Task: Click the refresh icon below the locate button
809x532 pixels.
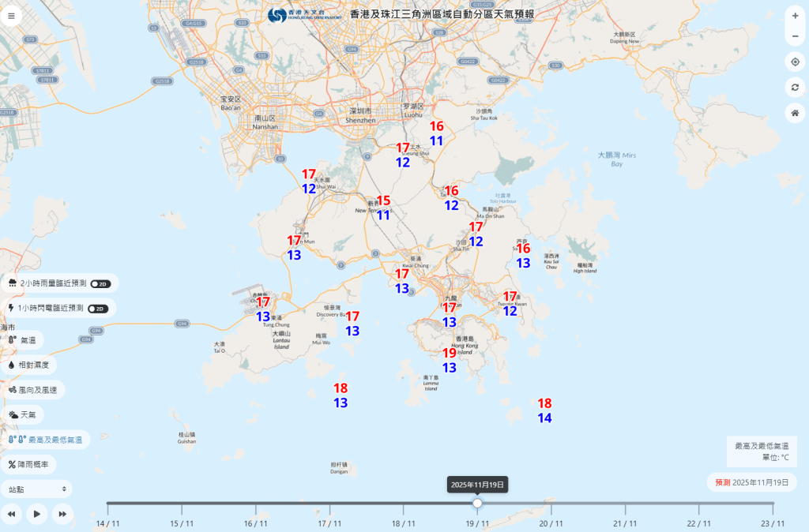Action: (796, 87)
